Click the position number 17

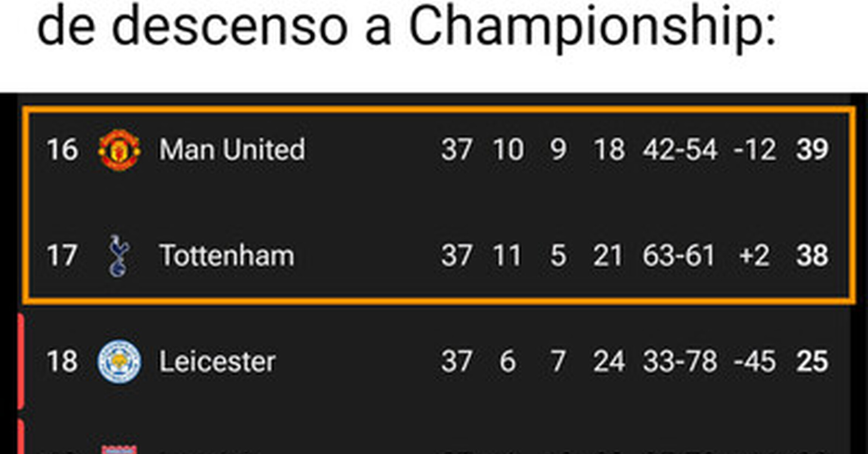click(62, 255)
